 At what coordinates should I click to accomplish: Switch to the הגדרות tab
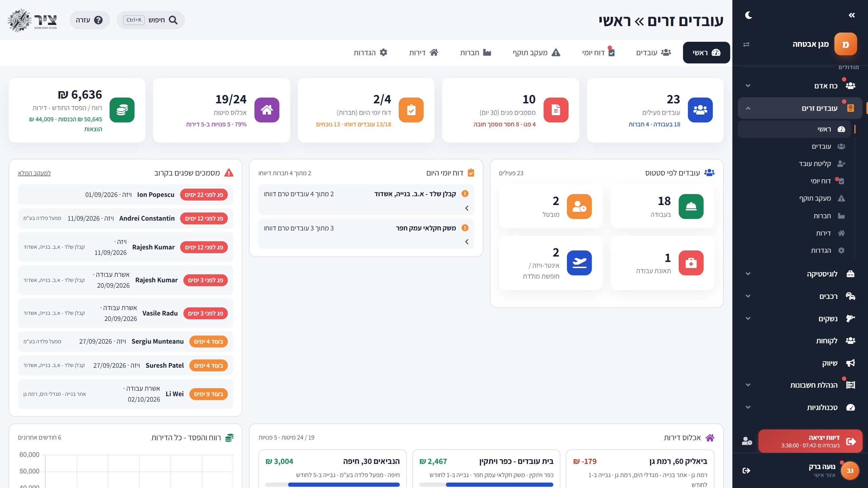[x=371, y=53]
